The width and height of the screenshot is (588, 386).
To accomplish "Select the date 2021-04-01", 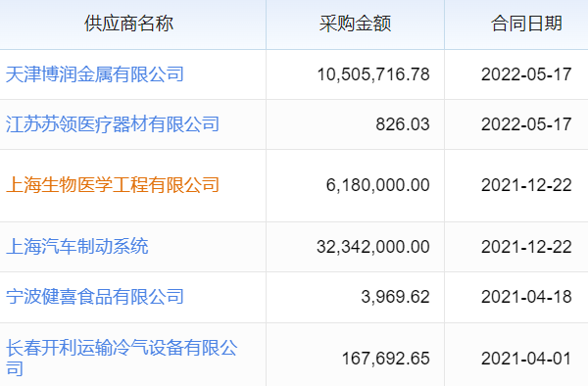I will 526,359.
